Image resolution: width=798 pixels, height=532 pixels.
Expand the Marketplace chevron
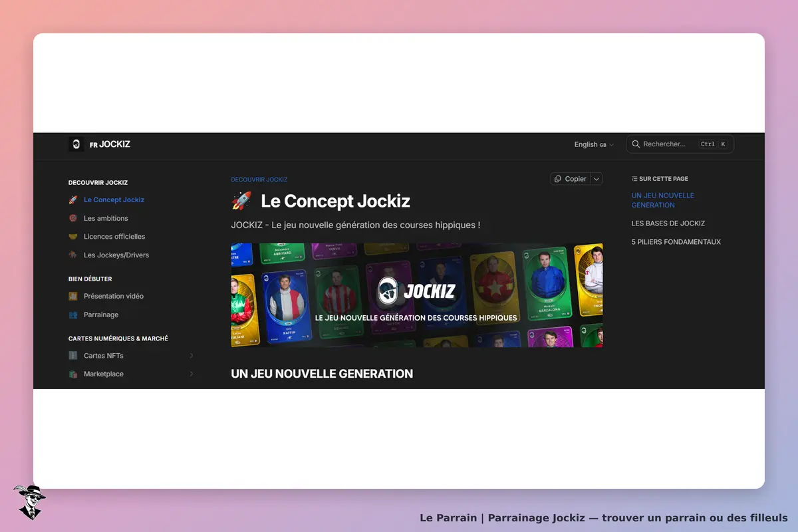pyautogui.click(x=192, y=374)
